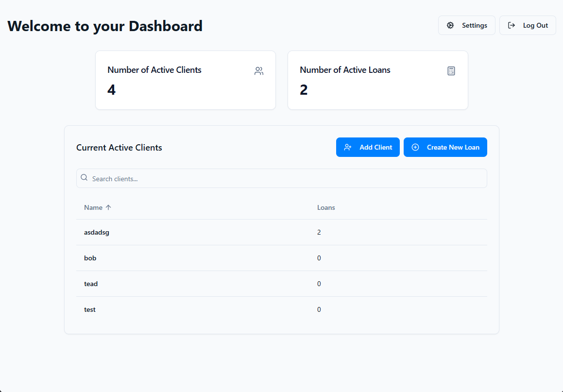The height and width of the screenshot is (392, 563).
Task: Focus the Search clients field
Action: click(x=282, y=178)
